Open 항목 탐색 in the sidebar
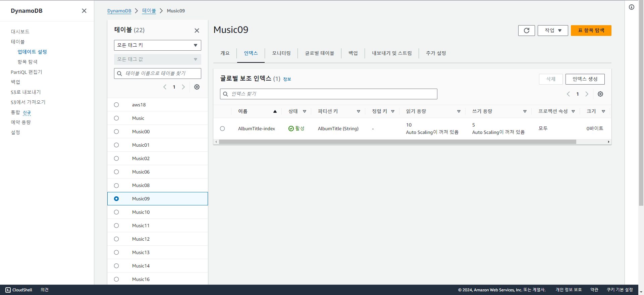 pyautogui.click(x=28, y=62)
